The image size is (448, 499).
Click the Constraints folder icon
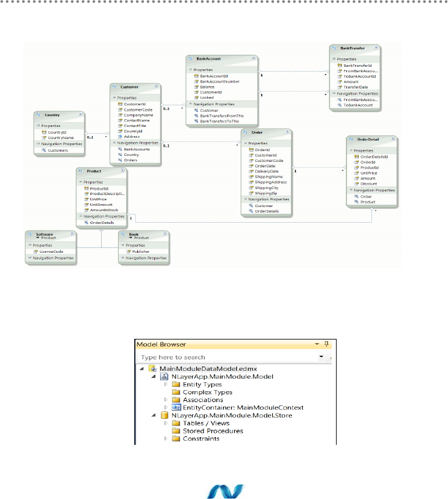(176, 439)
